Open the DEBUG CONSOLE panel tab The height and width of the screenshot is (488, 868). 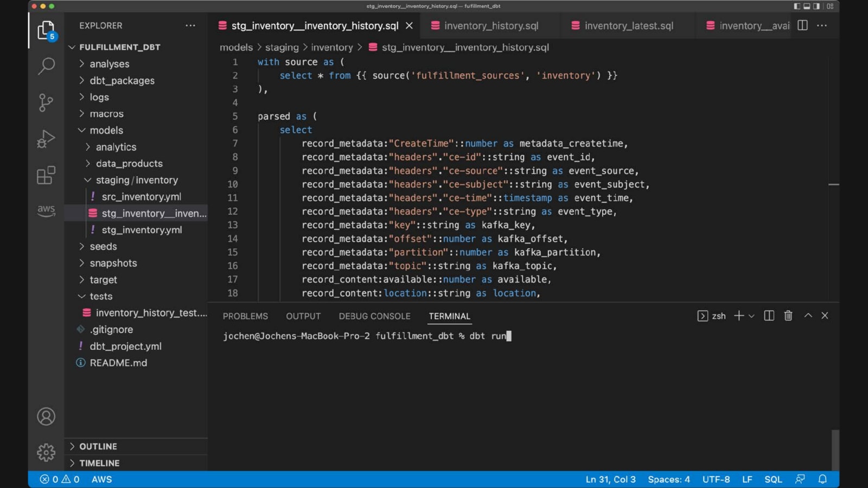pos(374,316)
